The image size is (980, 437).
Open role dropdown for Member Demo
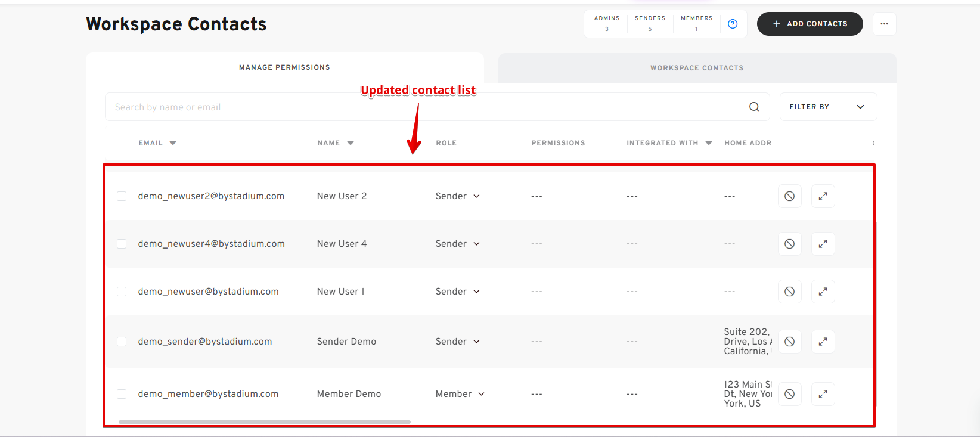pyautogui.click(x=460, y=394)
